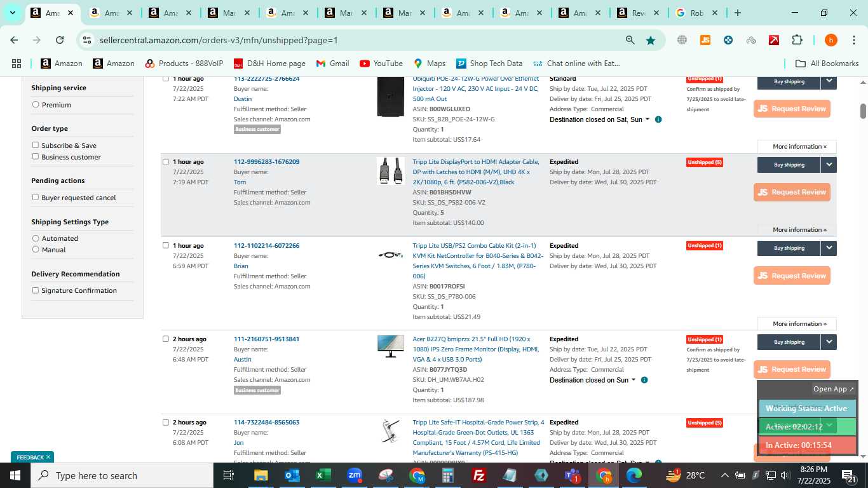Click the page vertical scrollbar thumb
Image resolution: width=868 pixels, height=488 pixels.
pos(863,111)
